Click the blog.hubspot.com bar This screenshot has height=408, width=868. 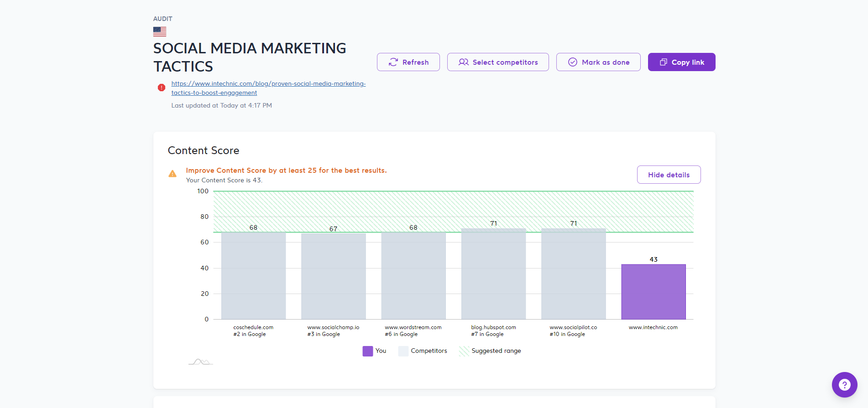pos(493,274)
